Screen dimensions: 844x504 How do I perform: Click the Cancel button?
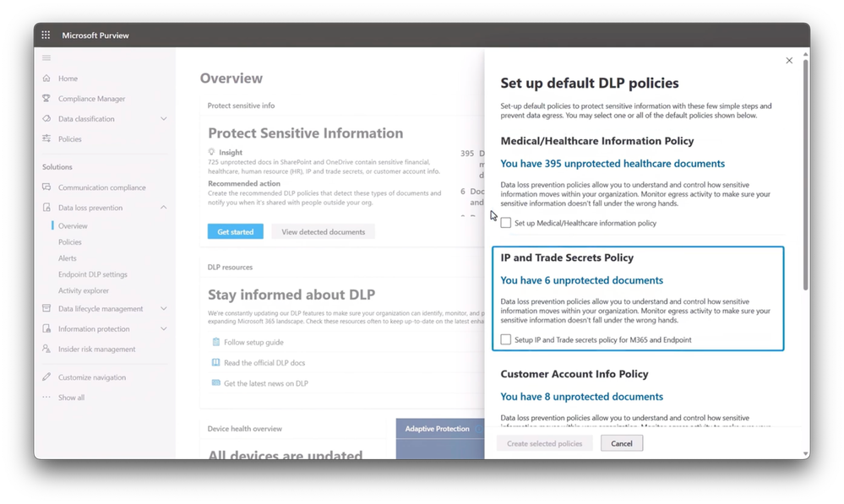622,443
